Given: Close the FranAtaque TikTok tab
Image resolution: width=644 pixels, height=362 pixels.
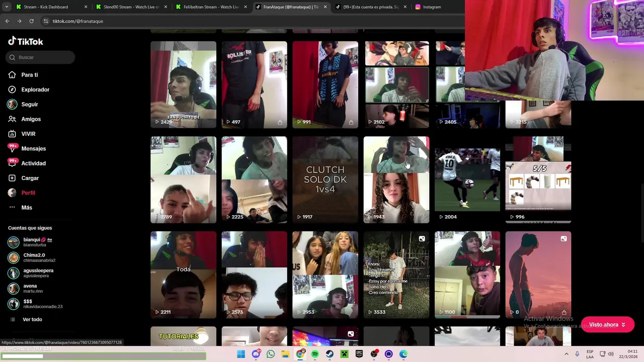Looking at the screenshot, I should 325,7.
